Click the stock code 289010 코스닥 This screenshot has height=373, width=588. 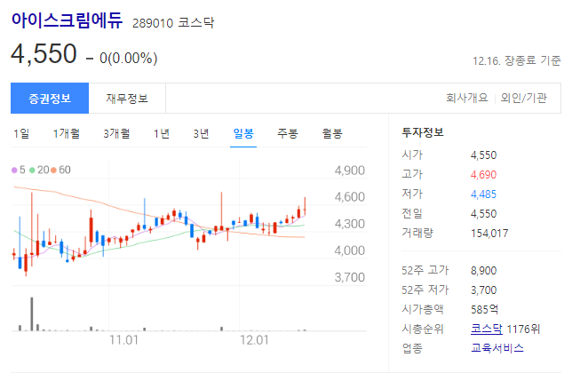pos(173,23)
